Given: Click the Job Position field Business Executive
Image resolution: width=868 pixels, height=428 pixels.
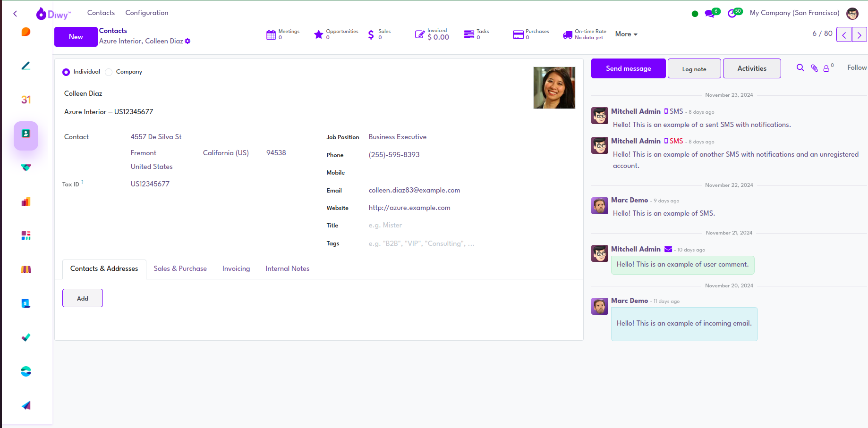Looking at the screenshot, I should pos(398,137).
